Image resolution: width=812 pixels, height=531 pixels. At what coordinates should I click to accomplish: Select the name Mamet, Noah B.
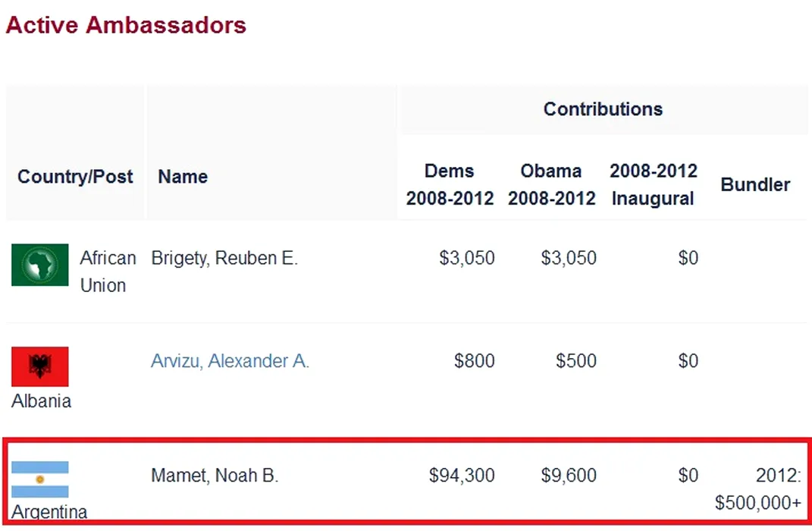[215, 476]
